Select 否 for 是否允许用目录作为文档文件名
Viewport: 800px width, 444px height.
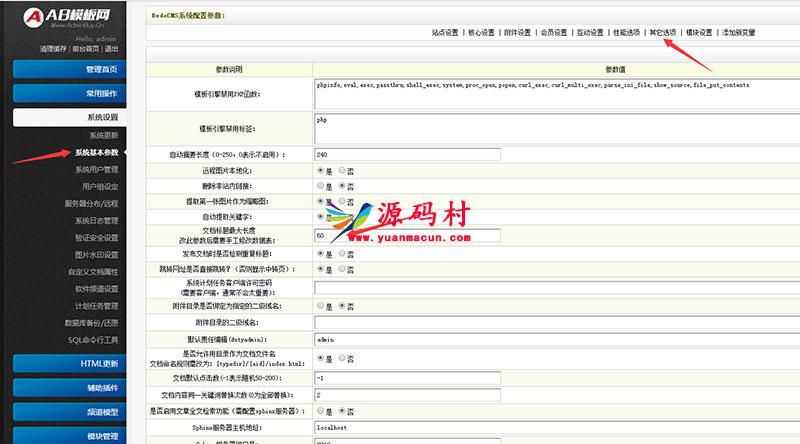(x=342, y=358)
